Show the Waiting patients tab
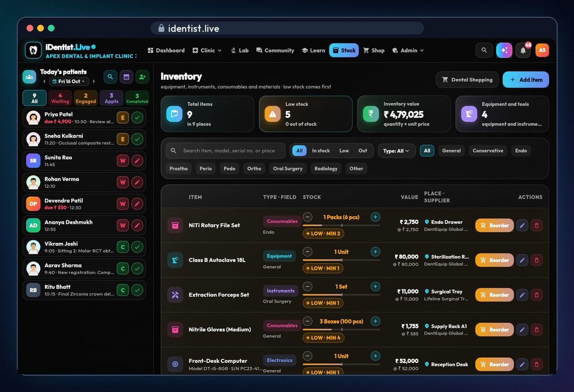The width and height of the screenshot is (574, 392). coord(60,98)
